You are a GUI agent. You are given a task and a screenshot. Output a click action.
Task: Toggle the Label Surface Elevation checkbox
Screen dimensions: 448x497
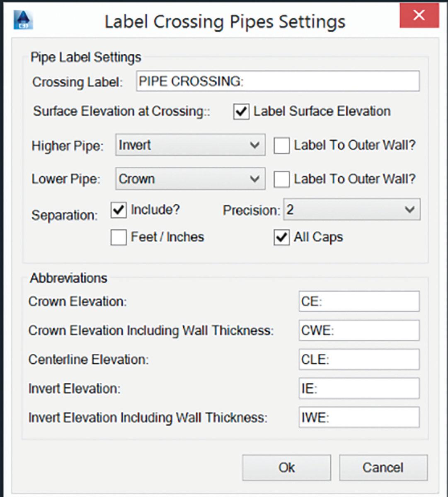click(241, 112)
